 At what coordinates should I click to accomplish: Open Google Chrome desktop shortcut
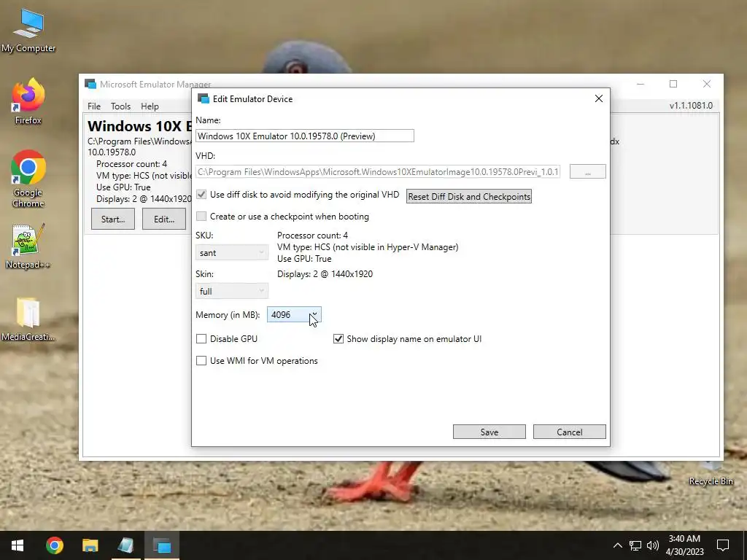28,179
